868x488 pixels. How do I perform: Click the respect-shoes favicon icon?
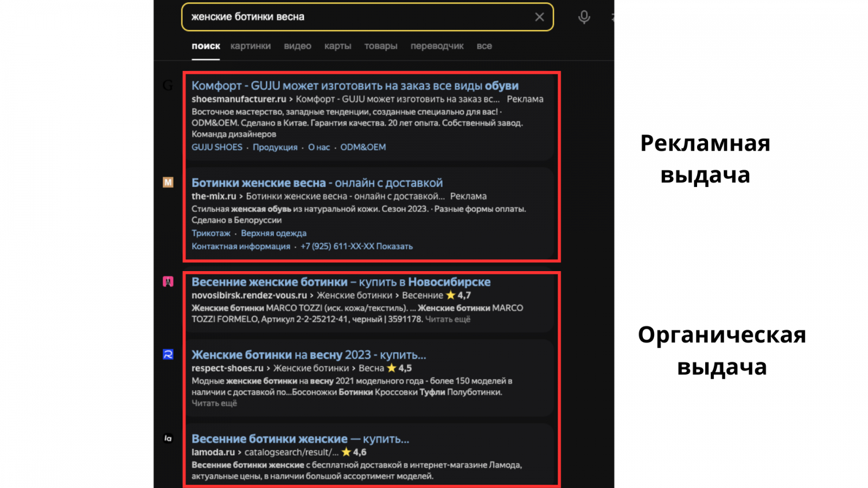click(168, 355)
